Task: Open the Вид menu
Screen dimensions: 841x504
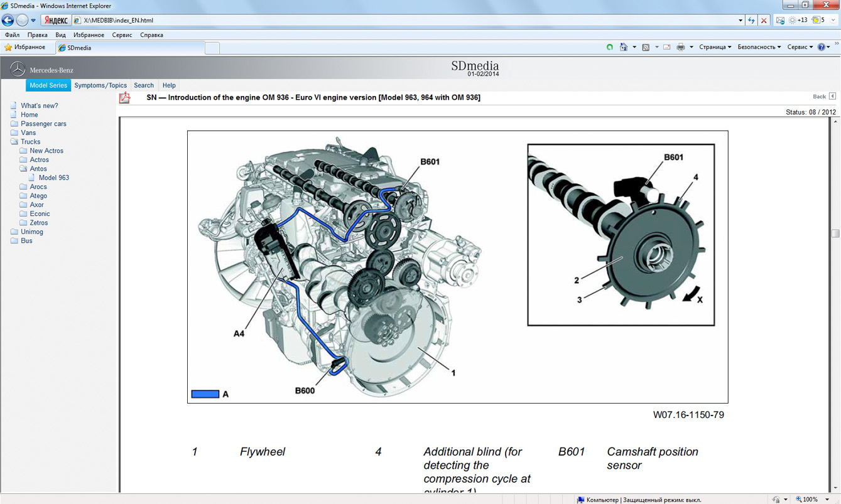Action: point(60,35)
